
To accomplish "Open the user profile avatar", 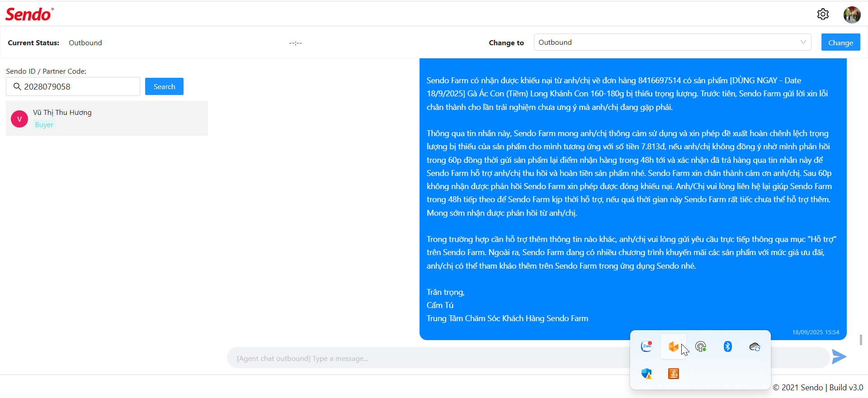I will pyautogui.click(x=852, y=14).
